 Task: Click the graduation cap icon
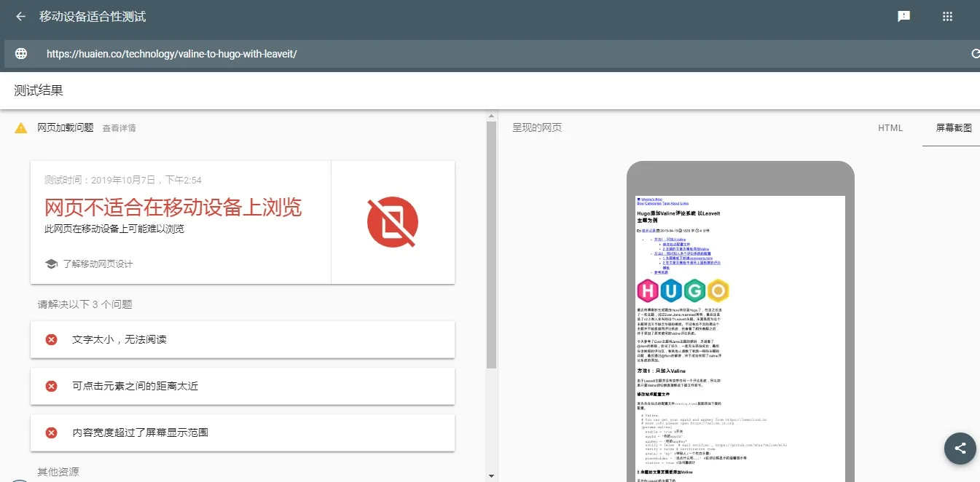(51, 264)
